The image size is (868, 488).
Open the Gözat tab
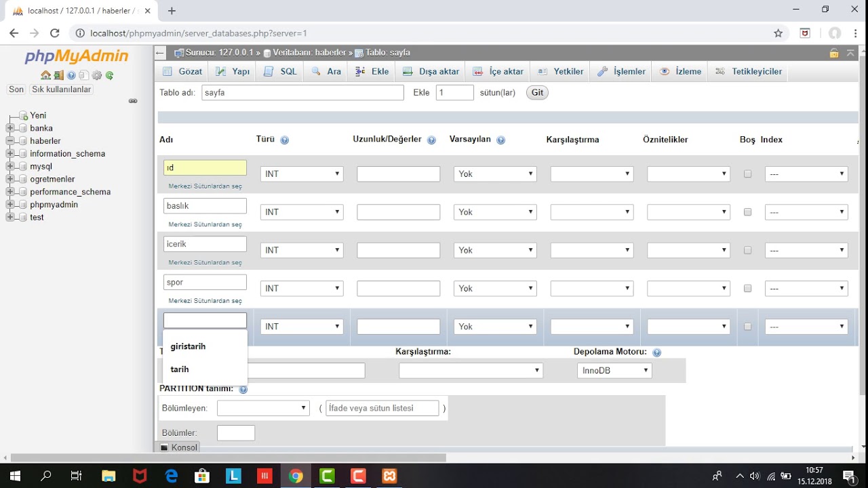(183, 71)
